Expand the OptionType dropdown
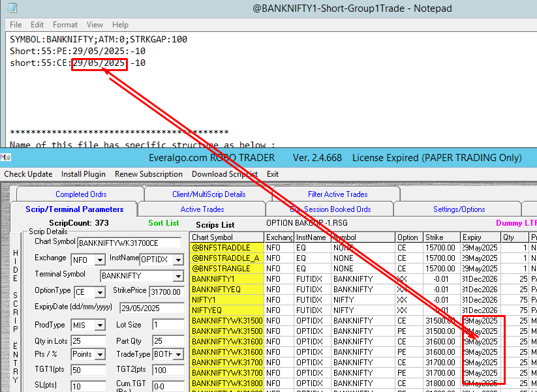Screen dimensions: 537x392 [99, 292]
